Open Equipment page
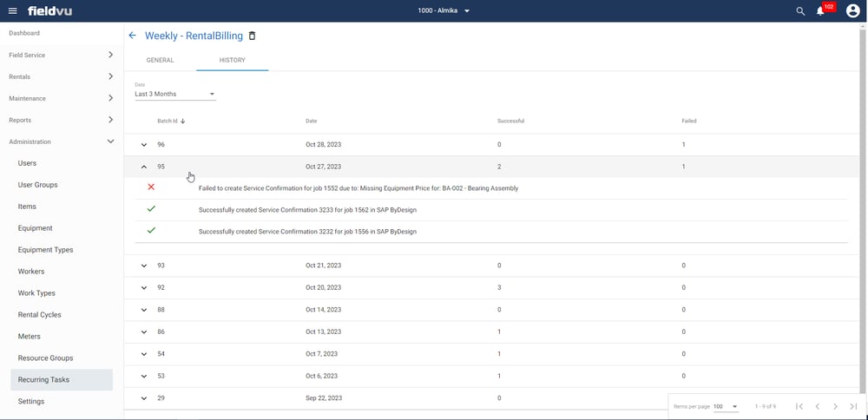This screenshot has width=868, height=420. (36, 228)
